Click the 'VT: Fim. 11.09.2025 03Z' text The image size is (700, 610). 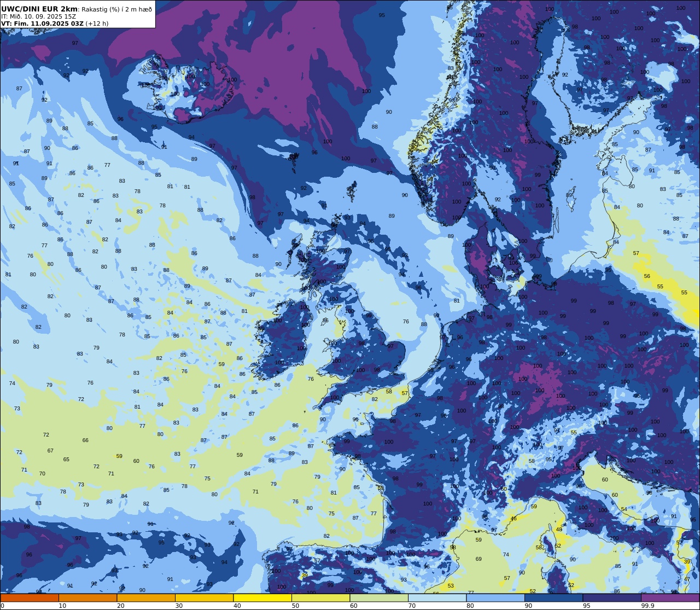click(42, 24)
